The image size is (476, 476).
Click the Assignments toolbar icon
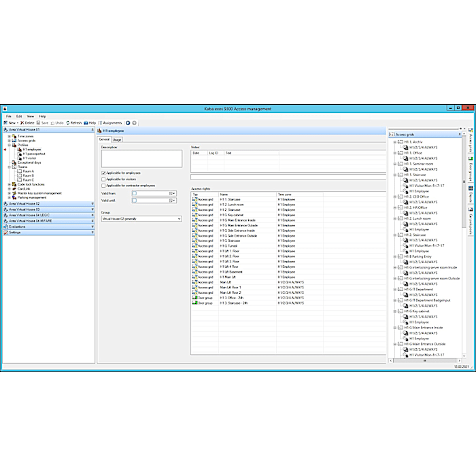pos(100,123)
